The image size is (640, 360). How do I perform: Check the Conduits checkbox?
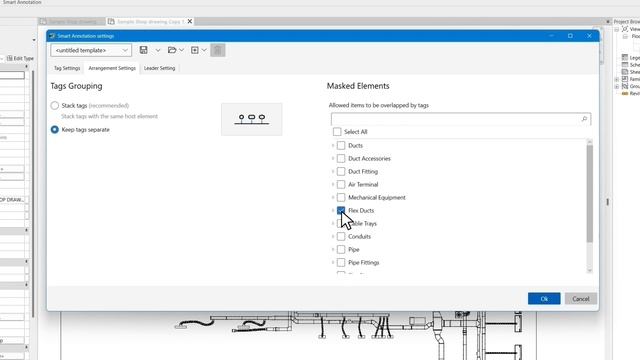tap(341, 236)
